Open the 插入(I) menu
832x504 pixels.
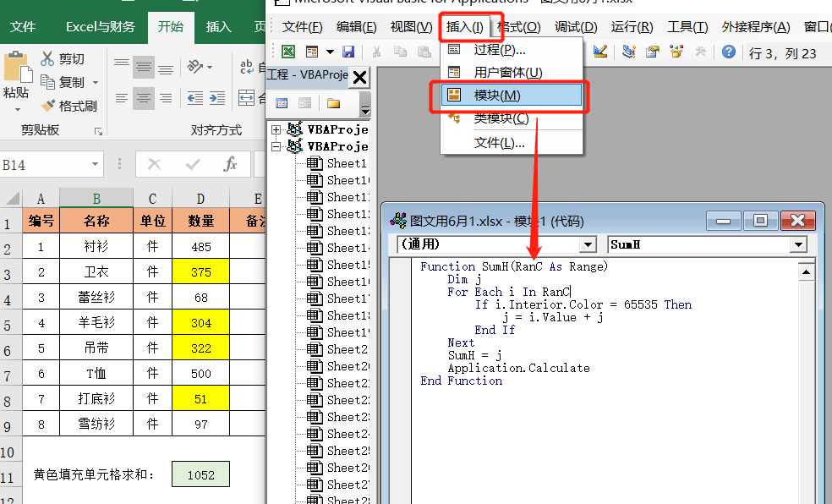tap(465, 27)
